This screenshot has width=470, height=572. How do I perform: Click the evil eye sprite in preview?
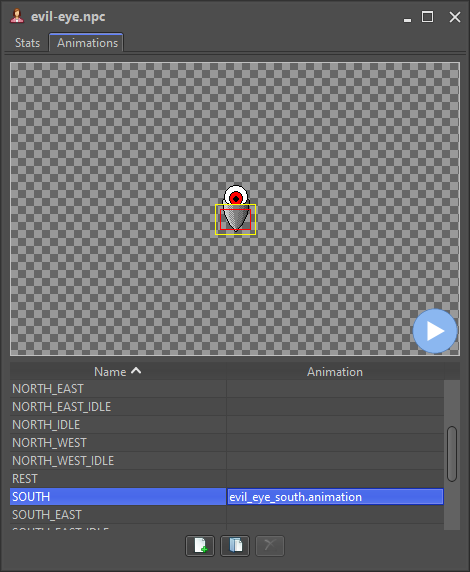coord(236,208)
